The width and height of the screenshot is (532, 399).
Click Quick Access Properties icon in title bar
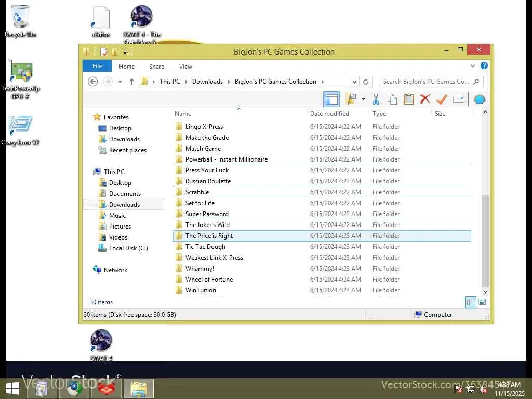pyautogui.click(x=104, y=52)
